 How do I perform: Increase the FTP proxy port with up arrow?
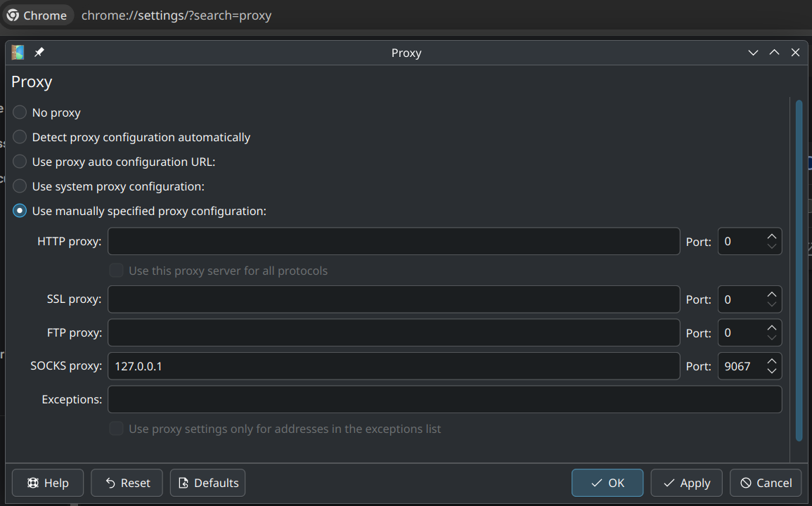click(x=772, y=327)
